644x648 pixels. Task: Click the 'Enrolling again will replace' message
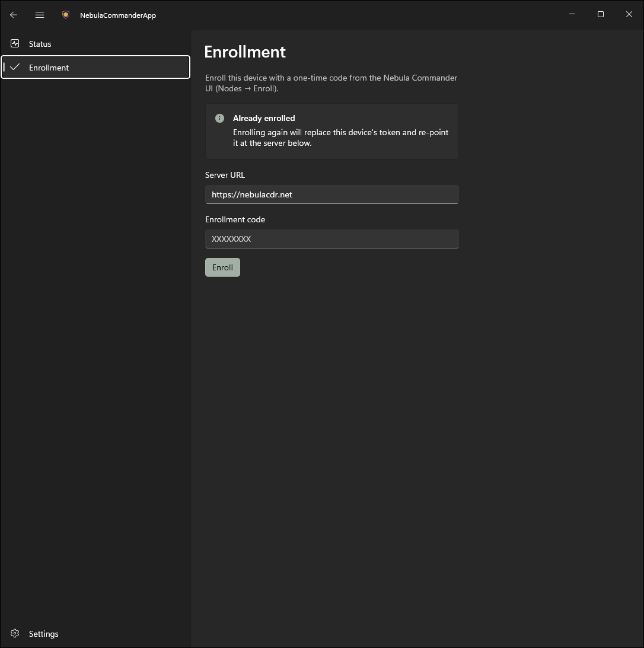(x=340, y=138)
